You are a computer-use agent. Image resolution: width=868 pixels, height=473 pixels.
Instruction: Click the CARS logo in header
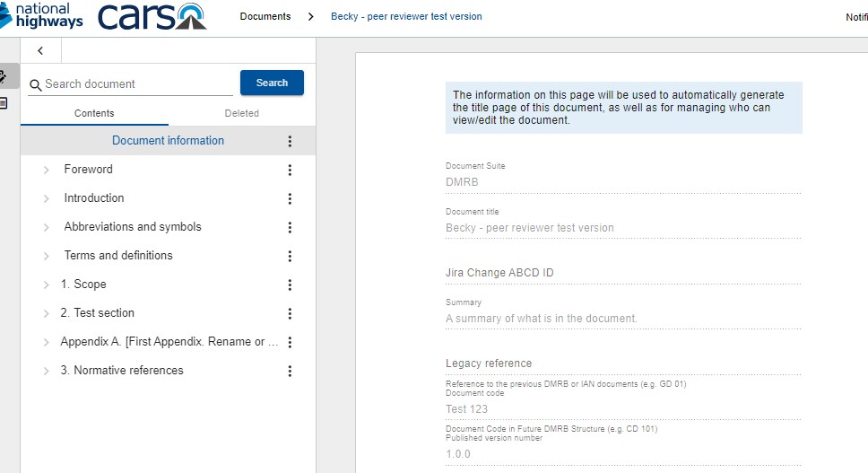151,16
